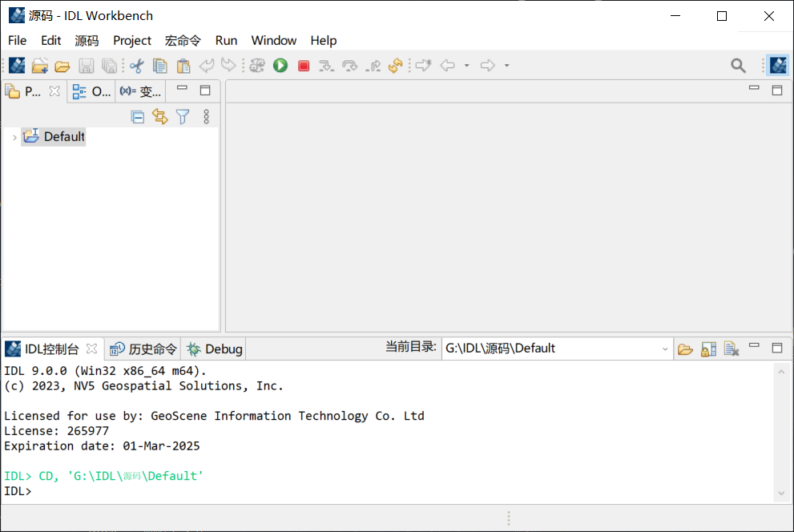Open the 当前目录 path dropdown
Image resolution: width=794 pixels, height=532 pixels.
point(665,349)
